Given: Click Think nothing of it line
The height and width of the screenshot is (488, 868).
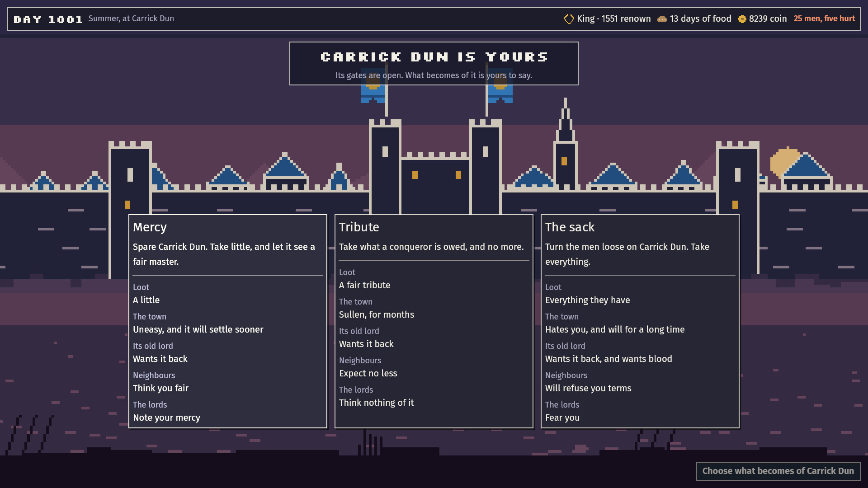Looking at the screenshot, I should click(376, 403).
